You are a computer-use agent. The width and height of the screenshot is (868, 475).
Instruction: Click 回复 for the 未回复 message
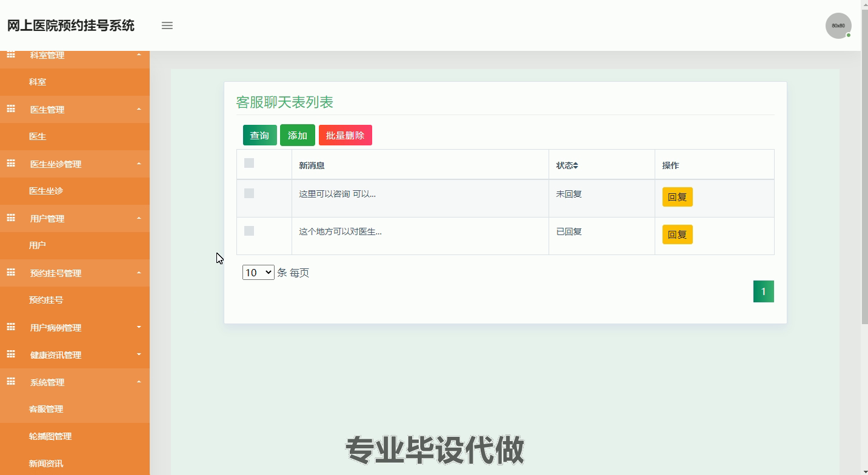(677, 197)
